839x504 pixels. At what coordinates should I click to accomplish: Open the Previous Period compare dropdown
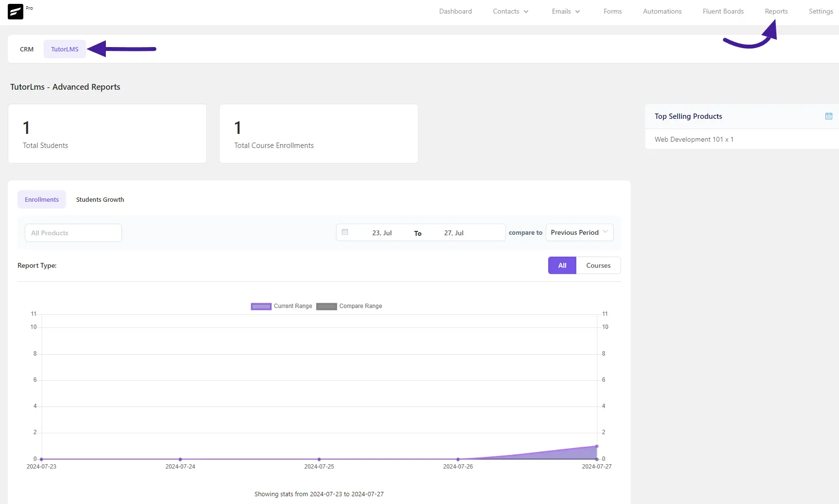point(580,232)
